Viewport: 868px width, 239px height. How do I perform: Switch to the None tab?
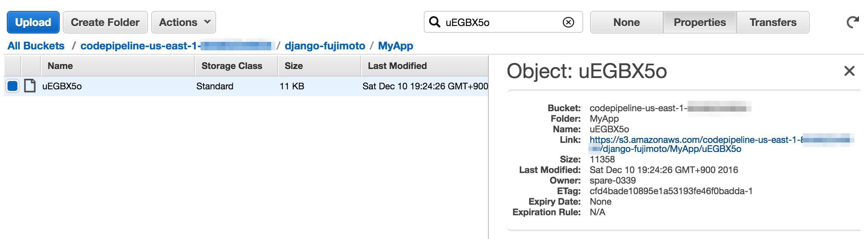tap(626, 22)
